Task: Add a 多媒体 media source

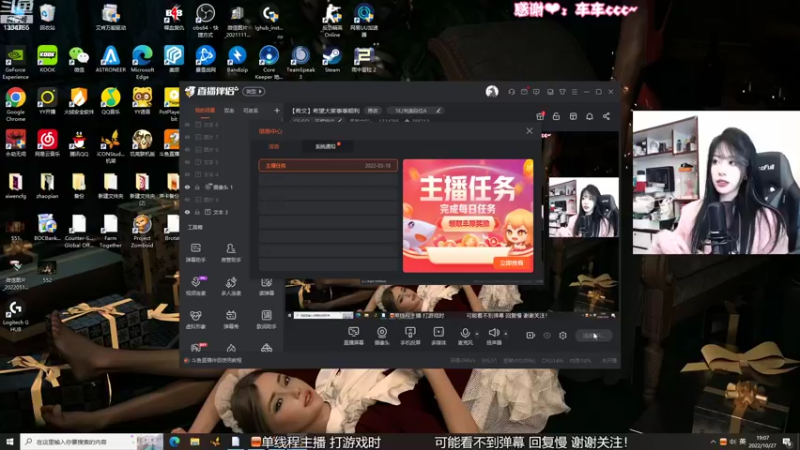Action: (438, 336)
